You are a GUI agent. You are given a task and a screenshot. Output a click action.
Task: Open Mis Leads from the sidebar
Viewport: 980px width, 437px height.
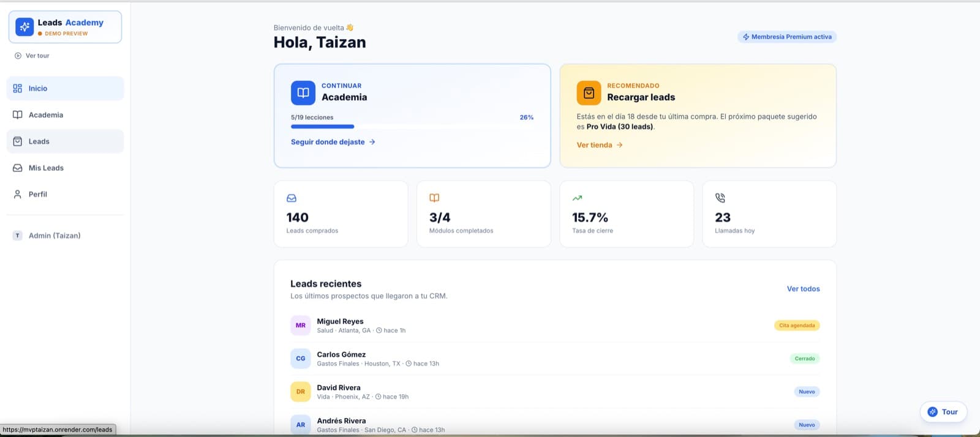66,168
